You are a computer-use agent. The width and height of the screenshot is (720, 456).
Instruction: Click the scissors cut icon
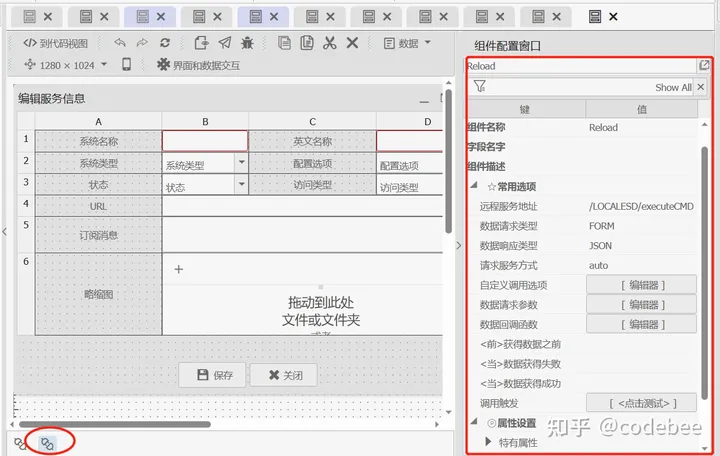[329, 43]
